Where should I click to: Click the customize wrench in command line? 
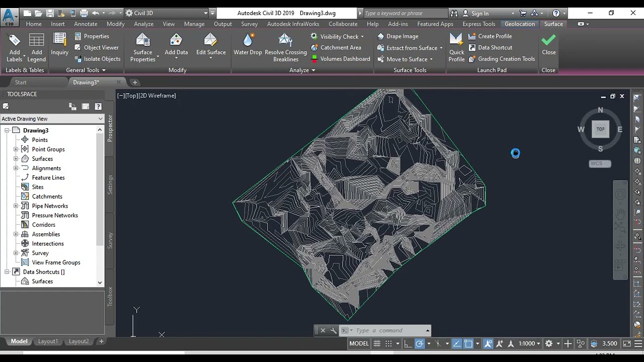tap(333, 330)
